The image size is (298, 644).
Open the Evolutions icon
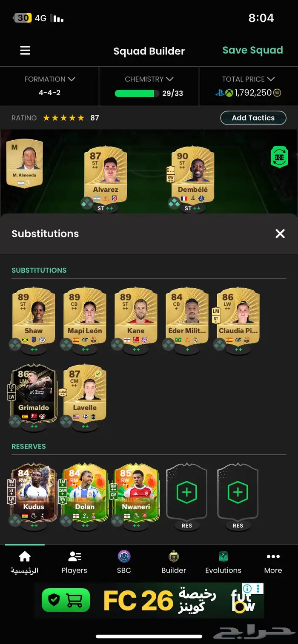pyautogui.click(x=223, y=556)
